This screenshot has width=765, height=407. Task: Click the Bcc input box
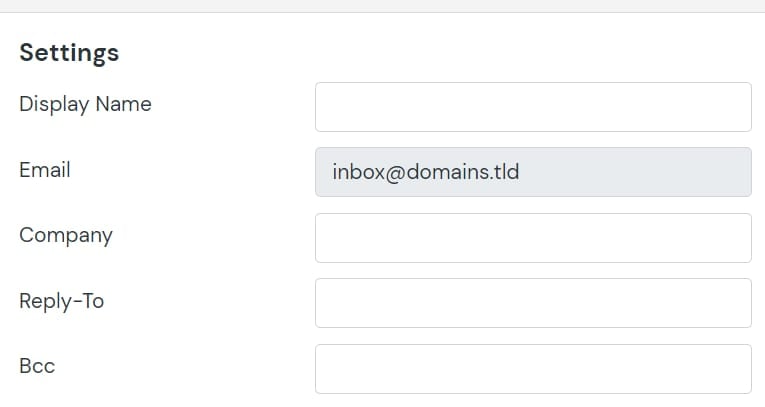coord(533,369)
